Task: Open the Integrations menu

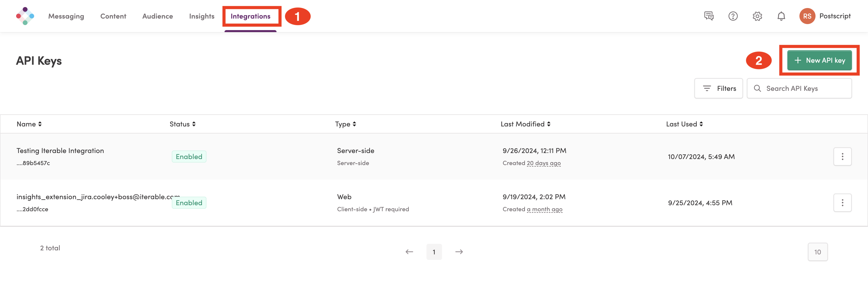Action: (250, 16)
